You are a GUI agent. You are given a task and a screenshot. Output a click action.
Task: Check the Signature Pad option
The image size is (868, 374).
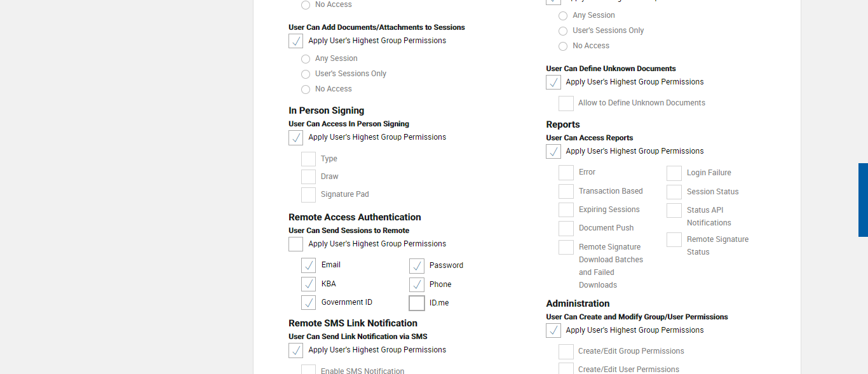click(x=308, y=195)
